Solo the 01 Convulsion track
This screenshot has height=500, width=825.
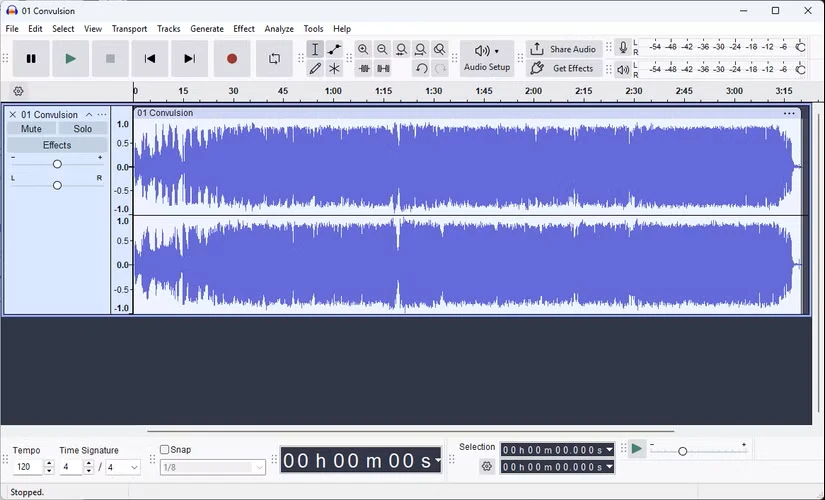click(83, 129)
